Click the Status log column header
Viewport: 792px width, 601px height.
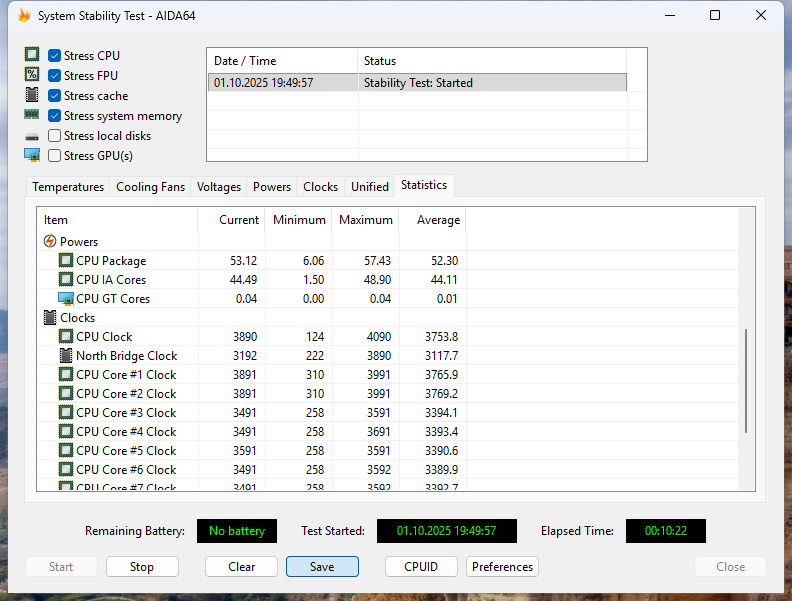(492, 61)
